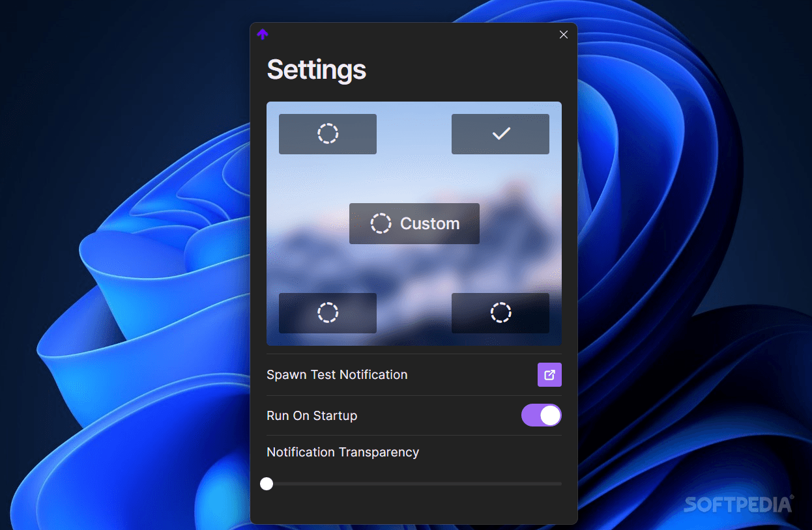Image resolution: width=812 pixels, height=530 pixels.
Task: Spawn a test notification with the purple button
Action: coord(549,375)
